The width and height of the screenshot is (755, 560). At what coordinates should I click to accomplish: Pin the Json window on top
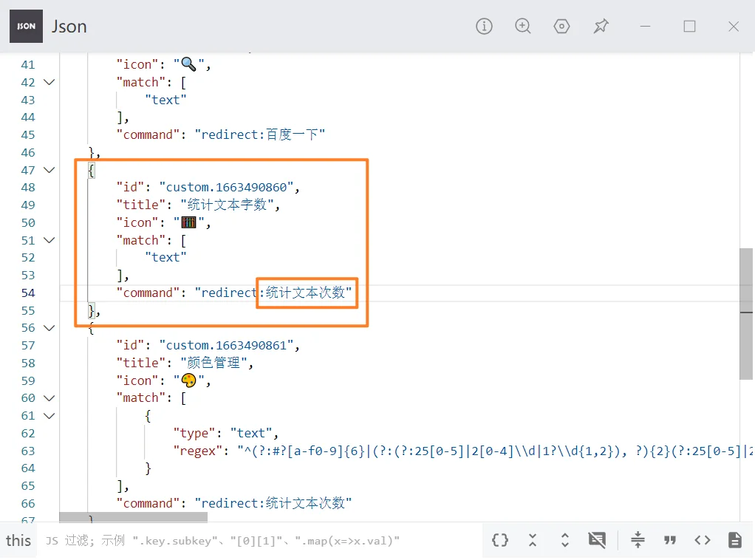point(601,27)
